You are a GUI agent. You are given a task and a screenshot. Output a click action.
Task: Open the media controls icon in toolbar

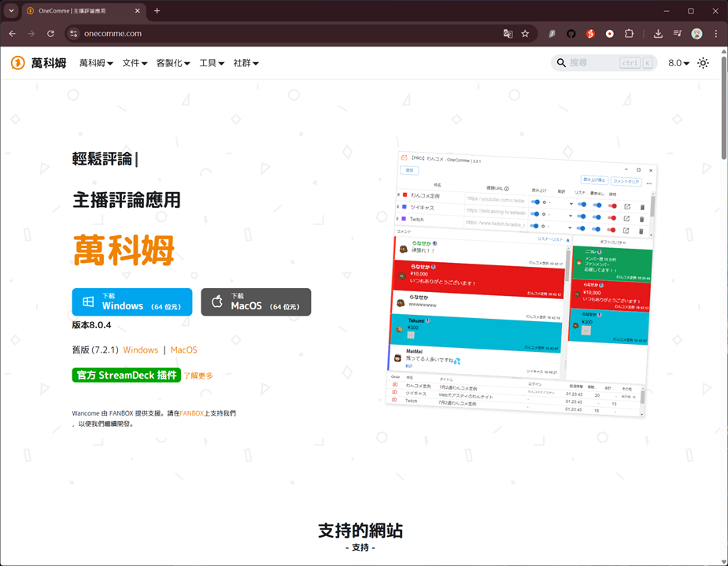pos(678,34)
